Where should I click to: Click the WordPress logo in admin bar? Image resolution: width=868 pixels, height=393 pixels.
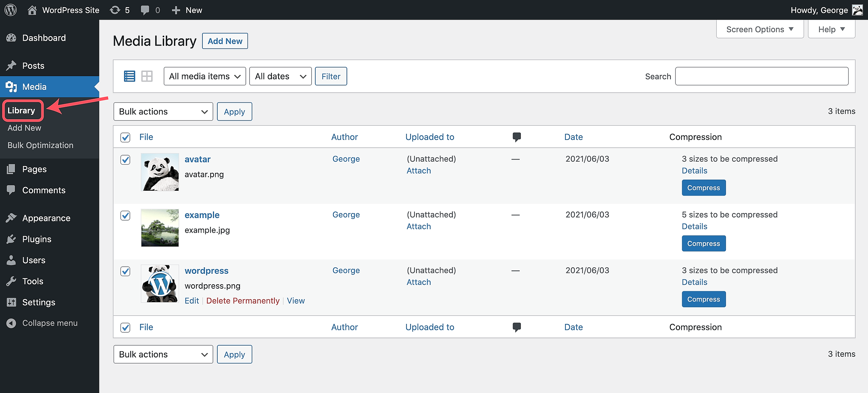11,10
